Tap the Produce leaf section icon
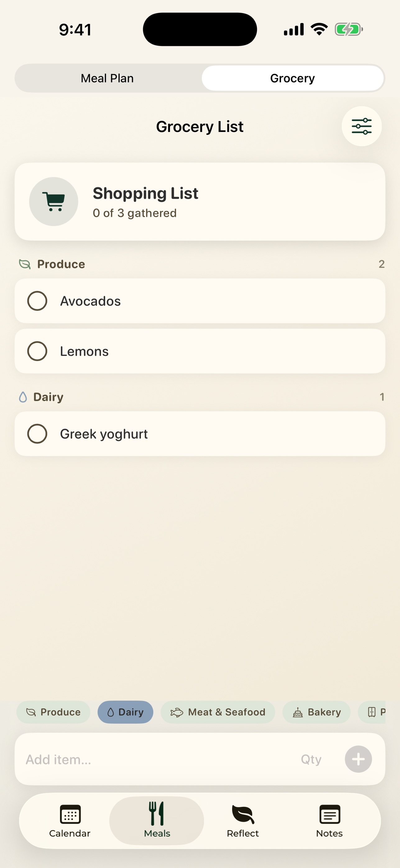Image resolution: width=400 pixels, height=868 pixels. pyautogui.click(x=25, y=264)
